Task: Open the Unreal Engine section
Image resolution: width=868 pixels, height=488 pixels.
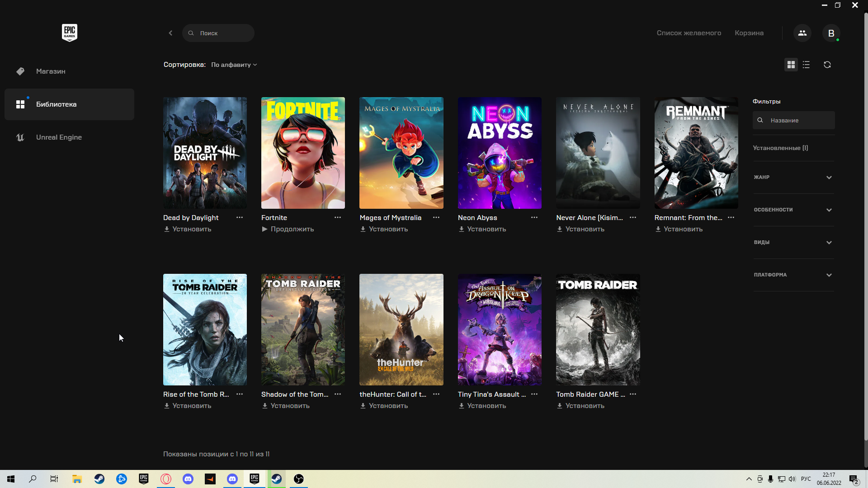Action: point(69,137)
